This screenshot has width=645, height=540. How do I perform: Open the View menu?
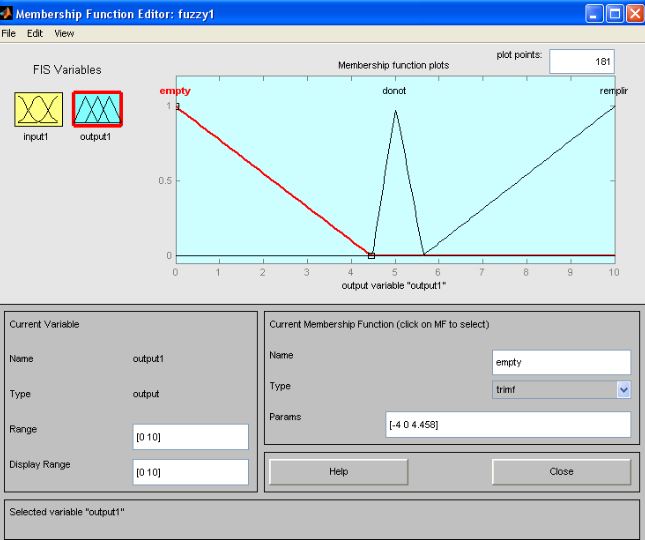pos(64,33)
